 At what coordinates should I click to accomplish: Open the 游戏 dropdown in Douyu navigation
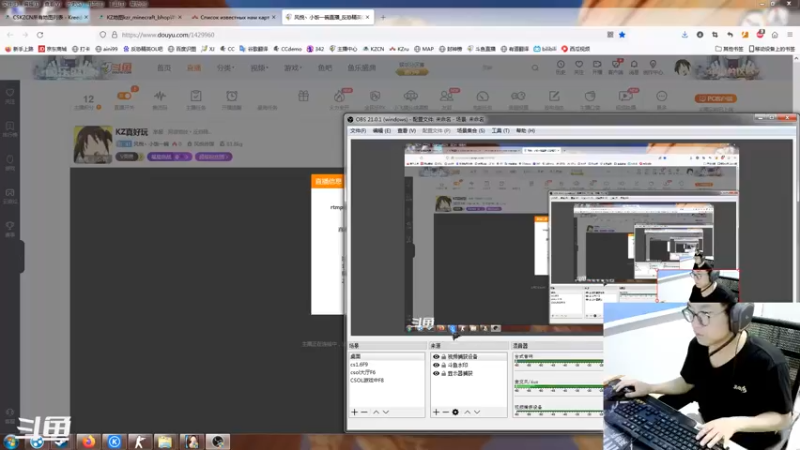coord(293,68)
